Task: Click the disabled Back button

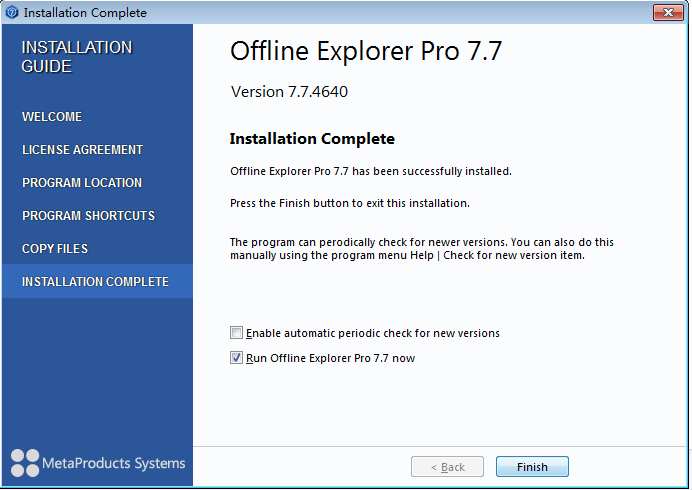Action: coord(447,467)
